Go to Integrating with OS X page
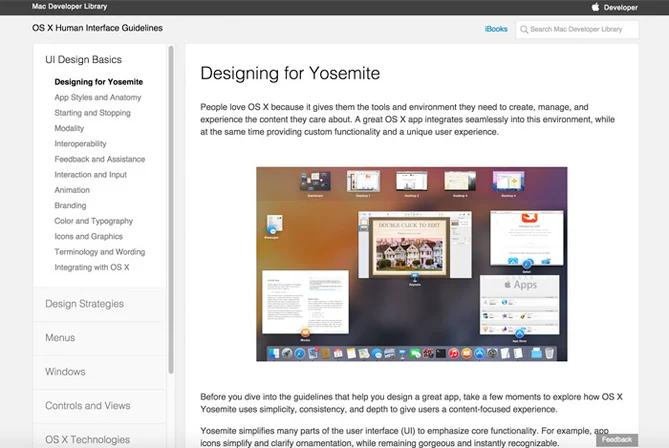Viewport: 669px width, 448px height. [x=92, y=267]
